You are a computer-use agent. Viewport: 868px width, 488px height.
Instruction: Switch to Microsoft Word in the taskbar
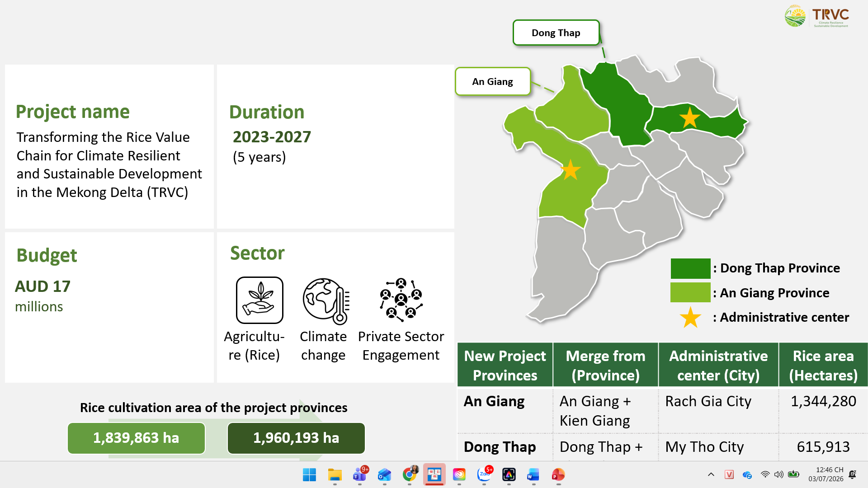tap(533, 474)
